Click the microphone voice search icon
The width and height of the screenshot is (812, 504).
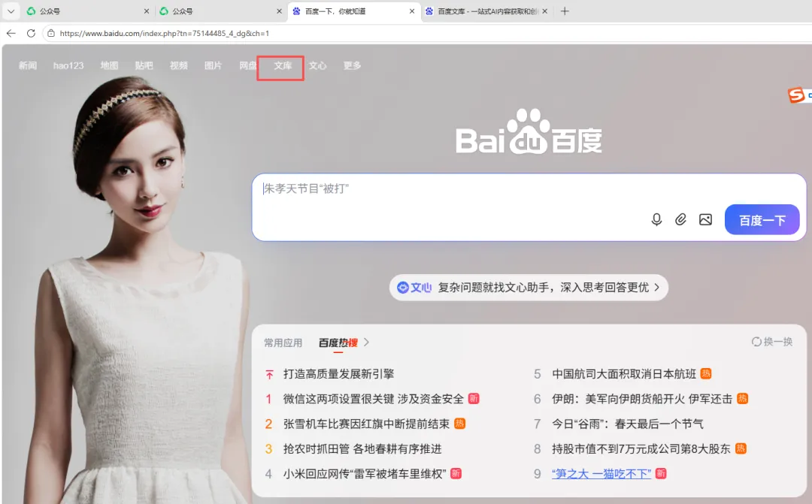656,219
